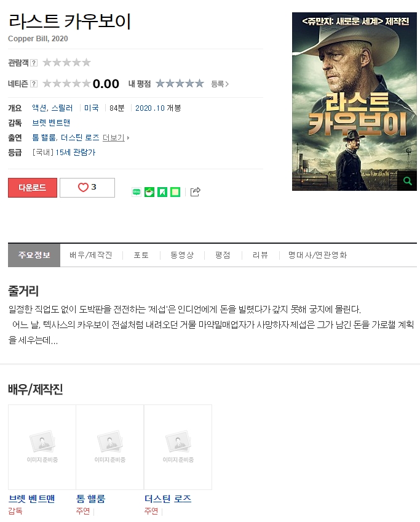Click the green bookmark share icon

(162, 192)
